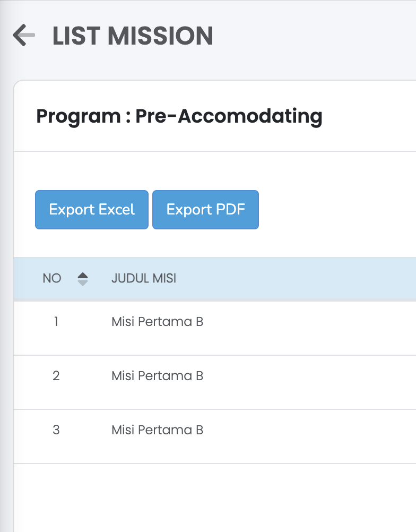Screen dimensions: 416x532
Task: Select row number 2 cell
Action: point(56,376)
